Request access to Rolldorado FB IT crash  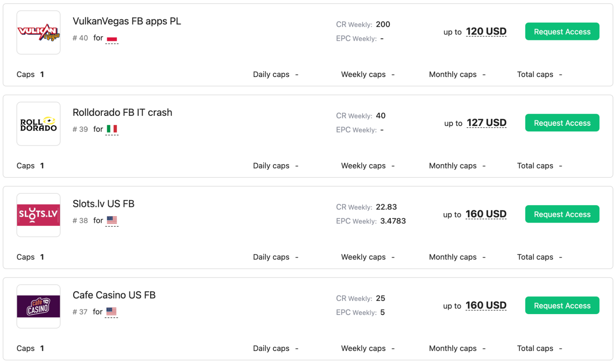(x=562, y=123)
